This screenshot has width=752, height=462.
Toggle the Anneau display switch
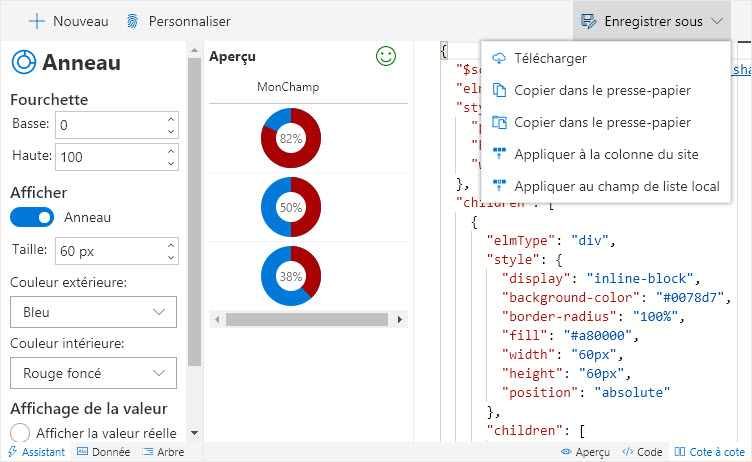(x=32, y=217)
